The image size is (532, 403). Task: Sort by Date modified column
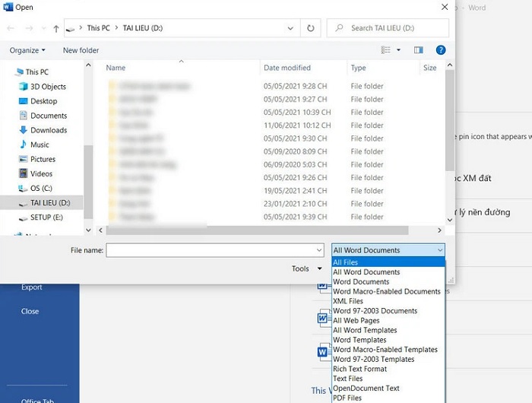point(287,68)
